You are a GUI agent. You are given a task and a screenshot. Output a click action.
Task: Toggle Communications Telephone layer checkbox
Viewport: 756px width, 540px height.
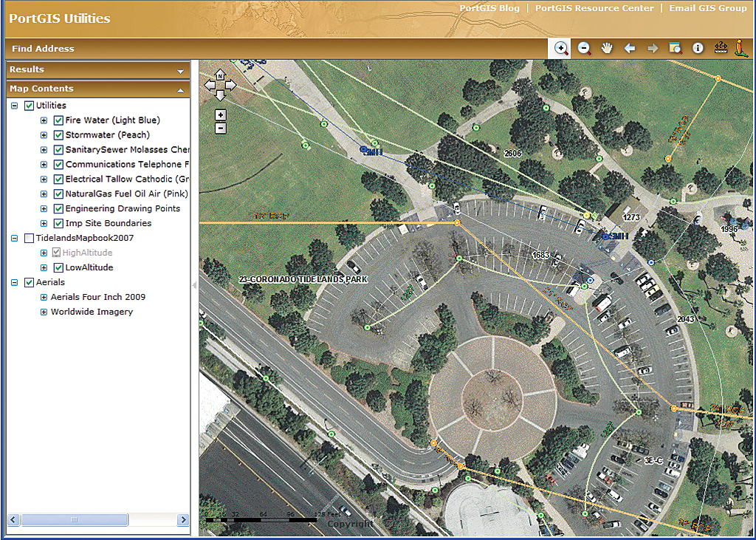click(58, 165)
